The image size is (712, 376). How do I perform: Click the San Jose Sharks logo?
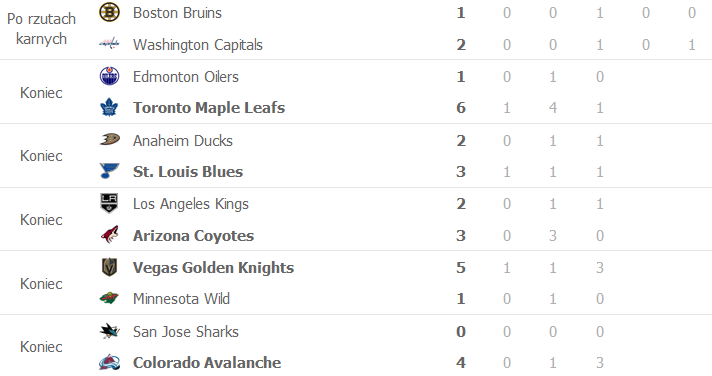pyautogui.click(x=109, y=331)
